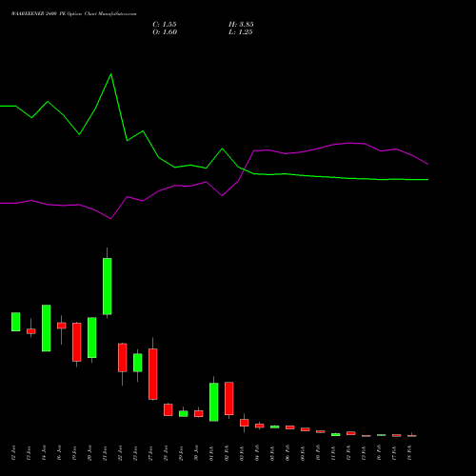Click the '10 Feb' date label

tap(318, 453)
